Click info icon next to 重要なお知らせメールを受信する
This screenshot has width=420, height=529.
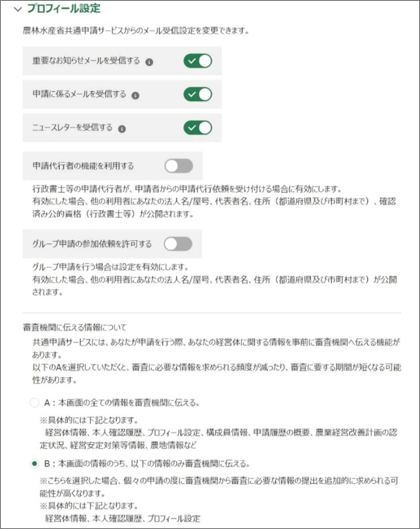coord(149,62)
